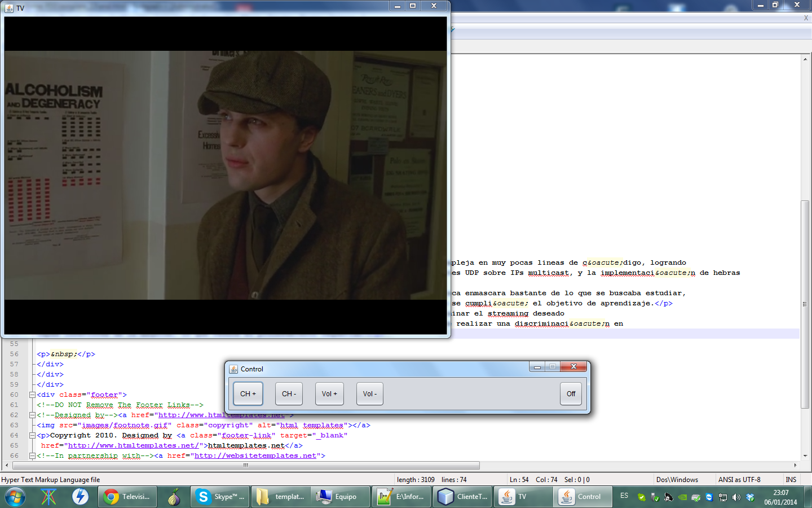
Task: Click the editor vertical scrollbar thumb
Action: click(x=805, y=304)
